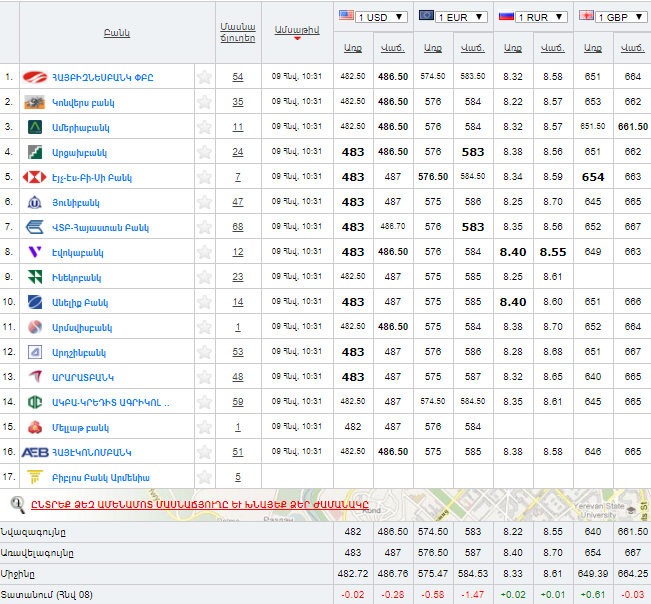Image resolution: width=651 pixels, height=604 pixels.
Task: Open the 1 USD currency dropdown
Action: click(381, 17)
